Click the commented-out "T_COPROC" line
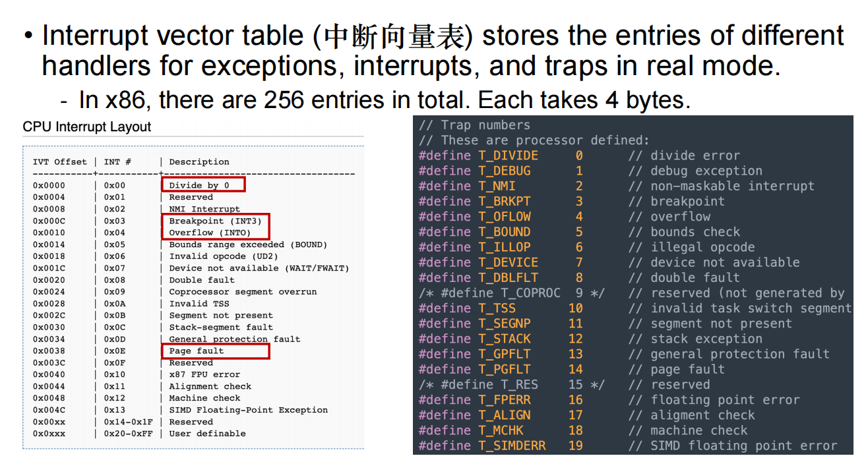This screenshot has height=460, width=868. pyautogui.click(x=511, y=293)
